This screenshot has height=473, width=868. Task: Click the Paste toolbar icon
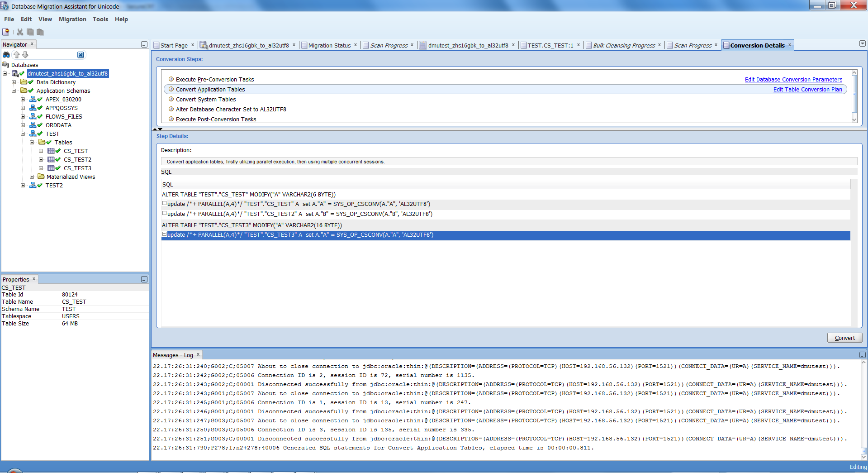click(x=40, y=32)
